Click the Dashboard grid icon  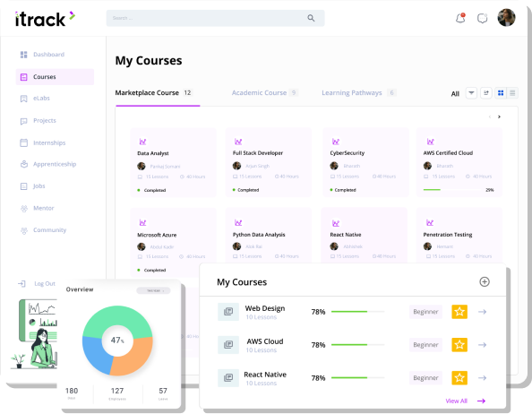tap(24, 55)
